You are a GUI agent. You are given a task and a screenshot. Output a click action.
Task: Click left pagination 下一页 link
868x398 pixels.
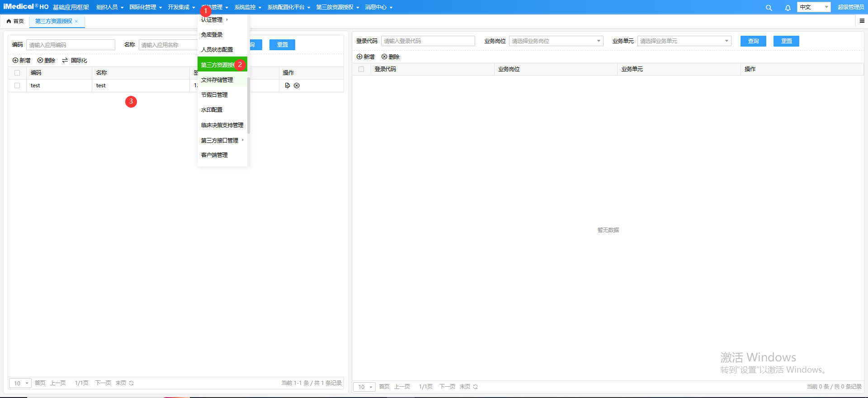tap(103, 383)
